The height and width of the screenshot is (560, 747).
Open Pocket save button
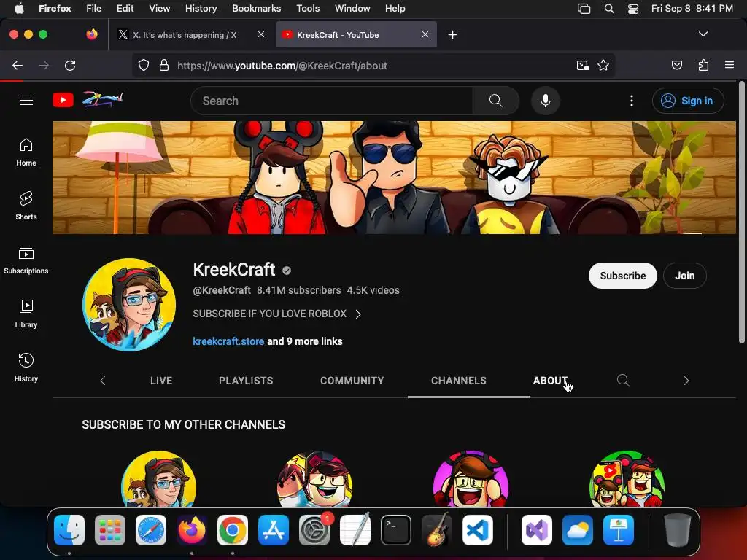click(x=677, y=65)
